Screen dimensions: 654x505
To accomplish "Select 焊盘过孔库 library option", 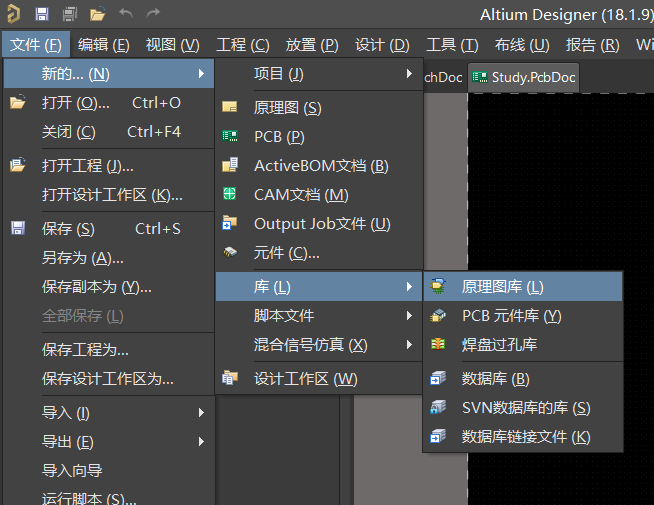I will (x=499, y=345).
